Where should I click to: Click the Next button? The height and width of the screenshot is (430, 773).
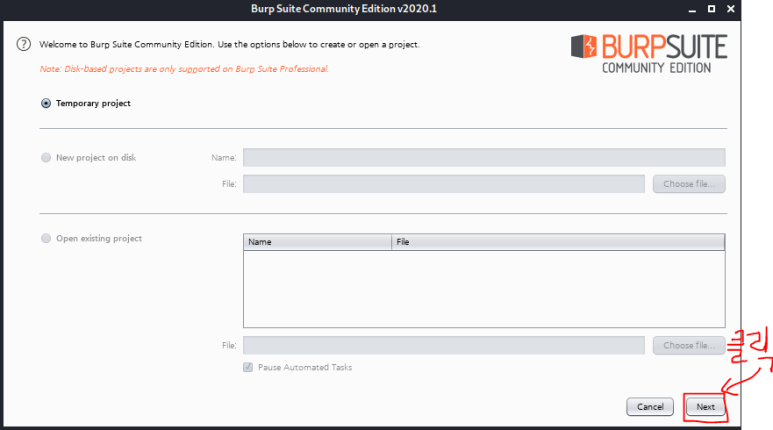coord(705,407)
